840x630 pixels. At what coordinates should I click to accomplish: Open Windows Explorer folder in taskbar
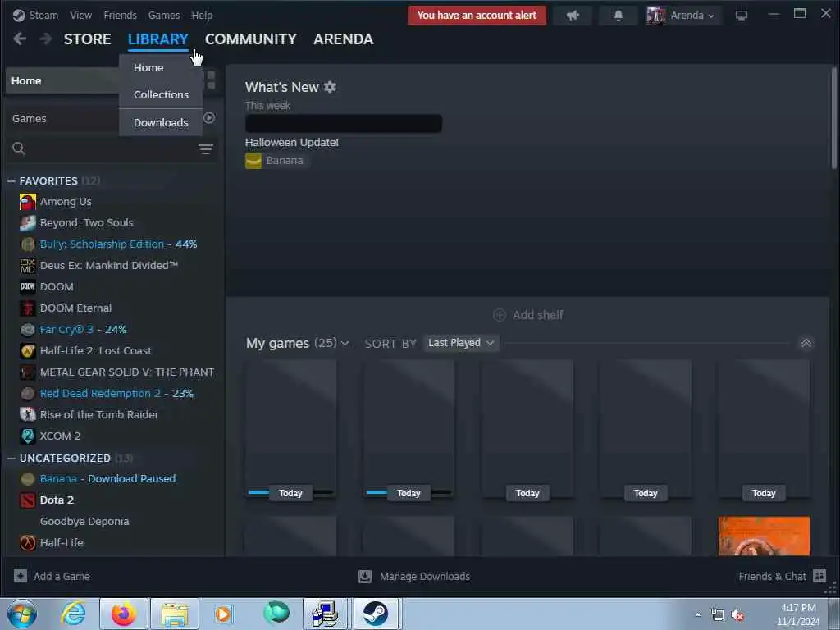(175, 614)
